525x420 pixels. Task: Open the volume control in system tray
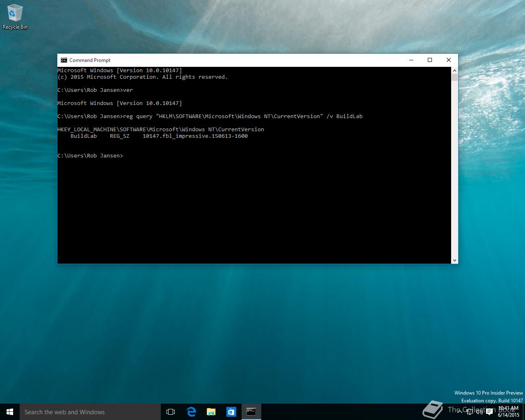click(x=479, y=412)
